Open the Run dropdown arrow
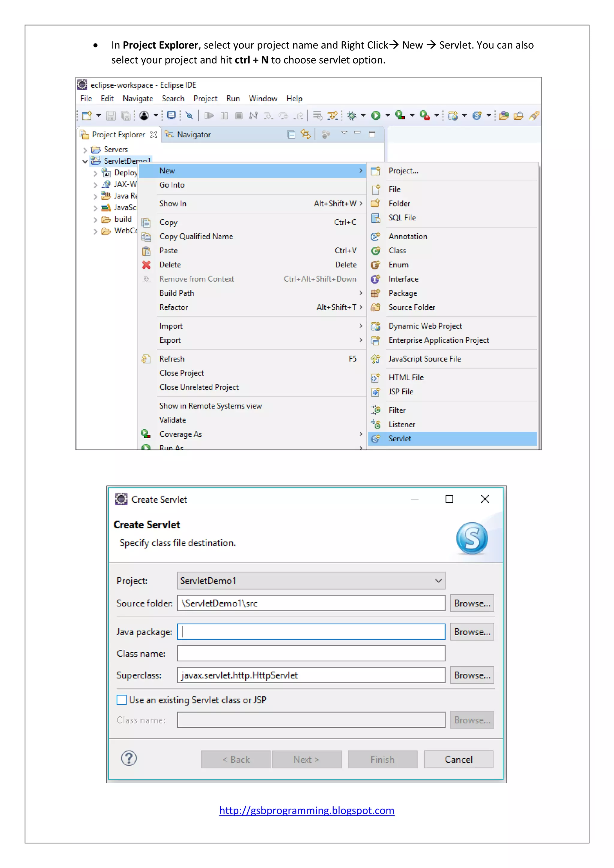614x868 pixels. click(388, 115)
